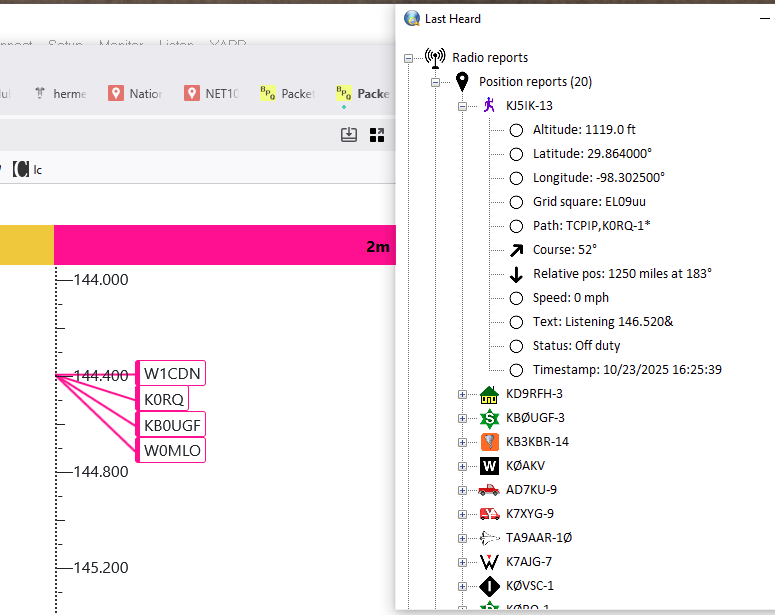This screenshot has height=615, width=775.
Task: Click the red pickup truck icon for AD7KU-9
Action: [x=489, y=489]
